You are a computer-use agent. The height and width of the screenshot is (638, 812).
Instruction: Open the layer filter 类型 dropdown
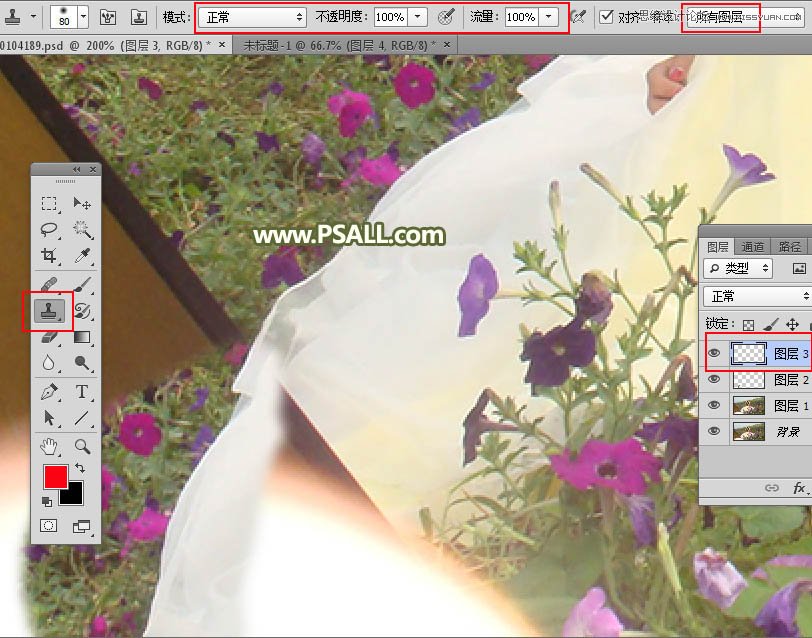[x=738, y=268]
